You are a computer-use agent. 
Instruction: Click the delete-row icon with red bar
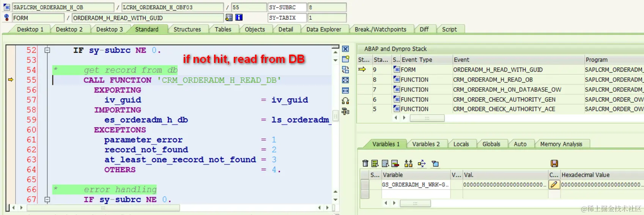[395, 163]
